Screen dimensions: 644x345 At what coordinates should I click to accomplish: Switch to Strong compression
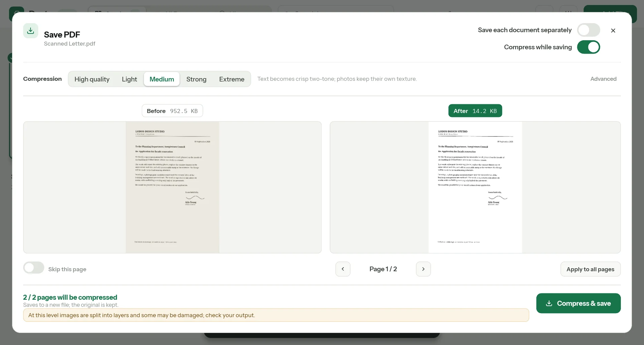[196, 79]
